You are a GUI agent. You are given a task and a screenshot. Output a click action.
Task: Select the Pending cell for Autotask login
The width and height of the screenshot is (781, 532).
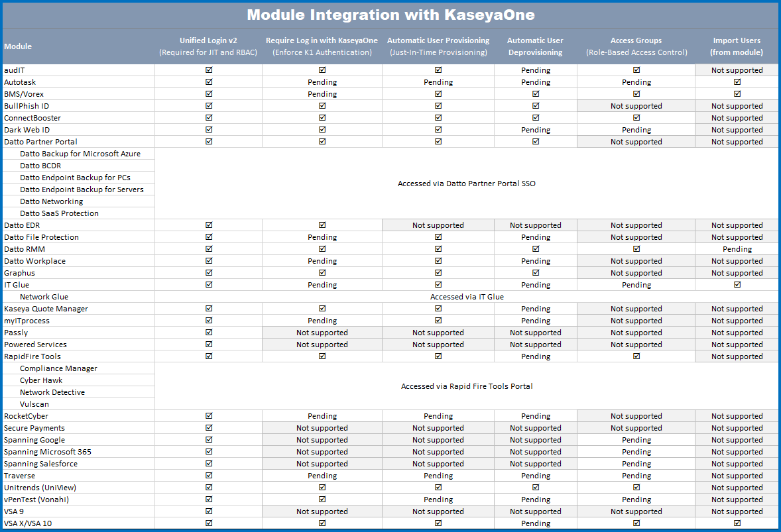coord(322,82)
